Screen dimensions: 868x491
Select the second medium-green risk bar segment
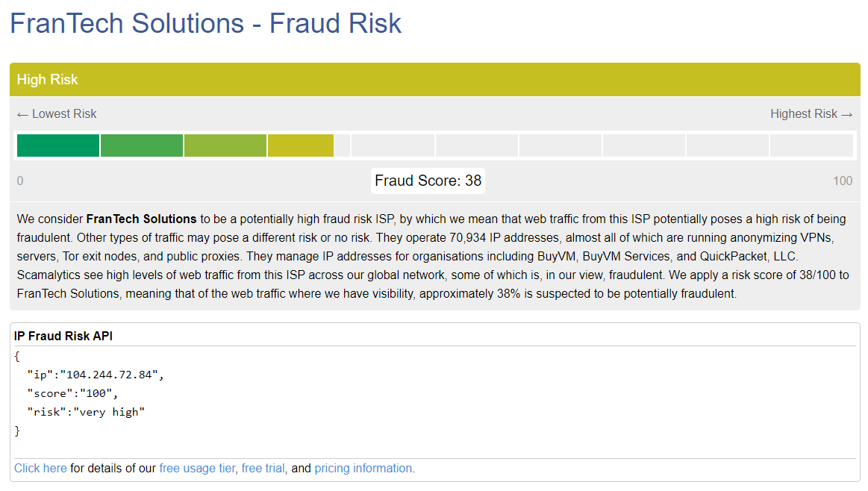coord(142,146)
